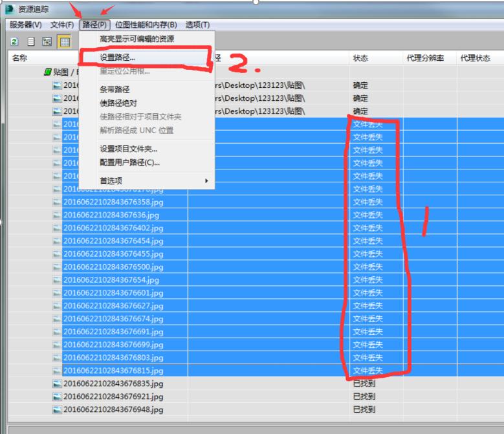
Task: Click file icon of 201606221028436​76803.jpg
Action: pos(57,358)
